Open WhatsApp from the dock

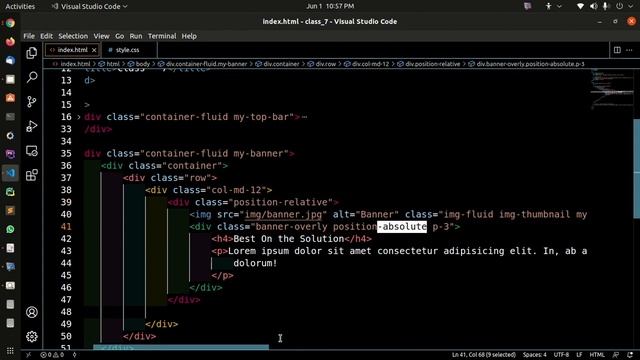(10, 229)
